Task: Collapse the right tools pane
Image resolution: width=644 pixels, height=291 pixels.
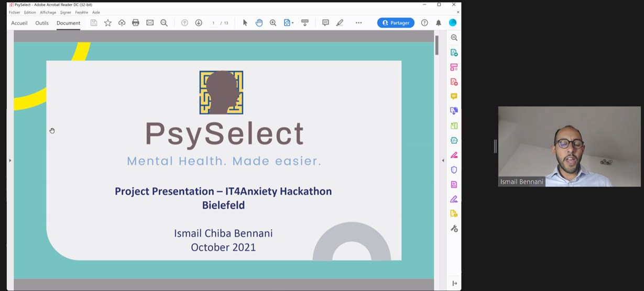Action: [443, 160]
